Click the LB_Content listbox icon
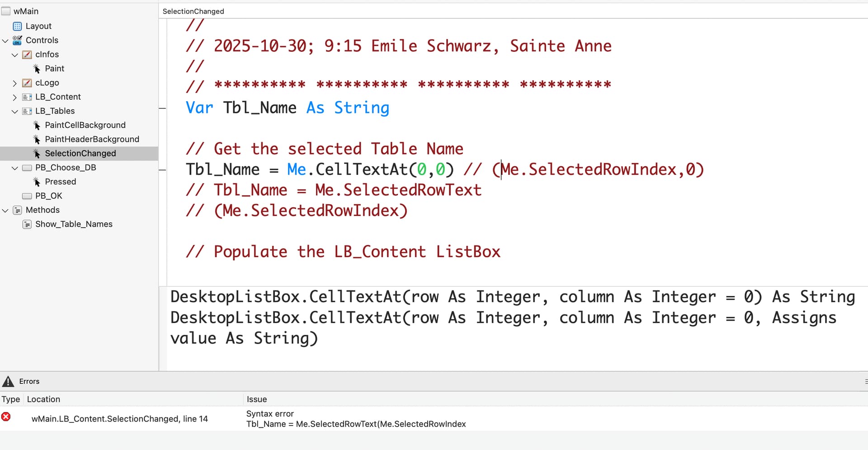868x450 pixels. click(x=27, y=97)
